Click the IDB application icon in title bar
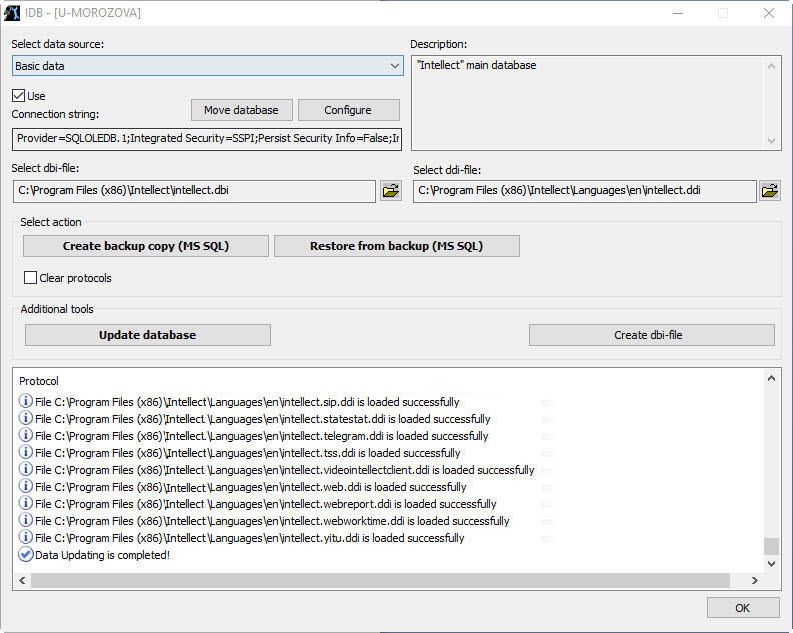The image size is (793, 633). pyautogui.click(x=12, y=13)
